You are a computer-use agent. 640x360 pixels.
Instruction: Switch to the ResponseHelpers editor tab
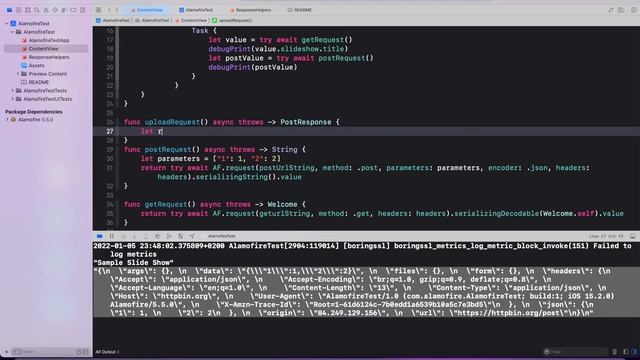250,10
